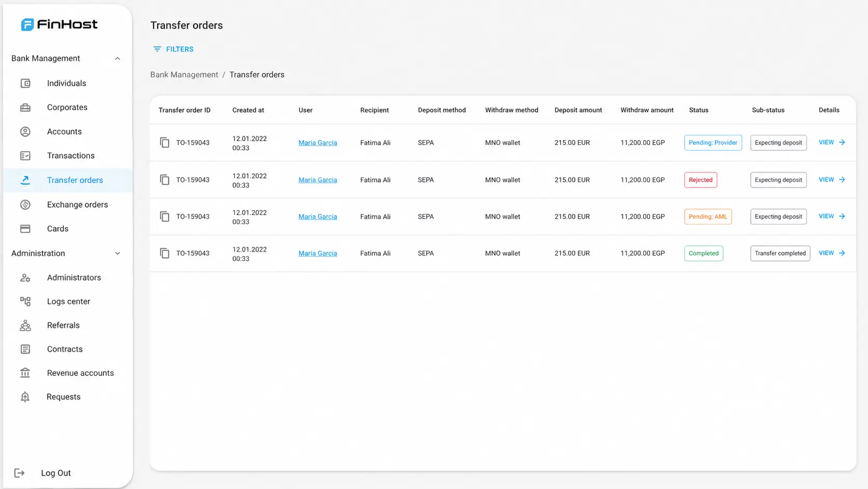Open the Logs center page

tap(67, 301)
